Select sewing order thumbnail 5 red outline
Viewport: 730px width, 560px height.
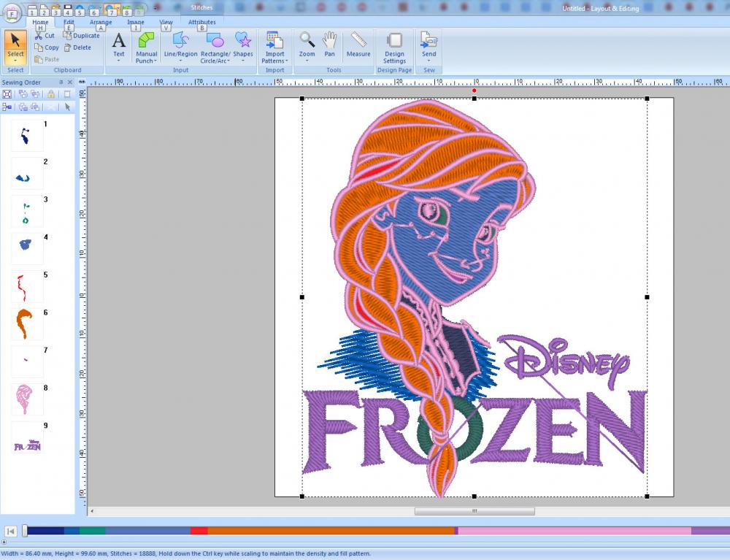(x=27, y=286)
